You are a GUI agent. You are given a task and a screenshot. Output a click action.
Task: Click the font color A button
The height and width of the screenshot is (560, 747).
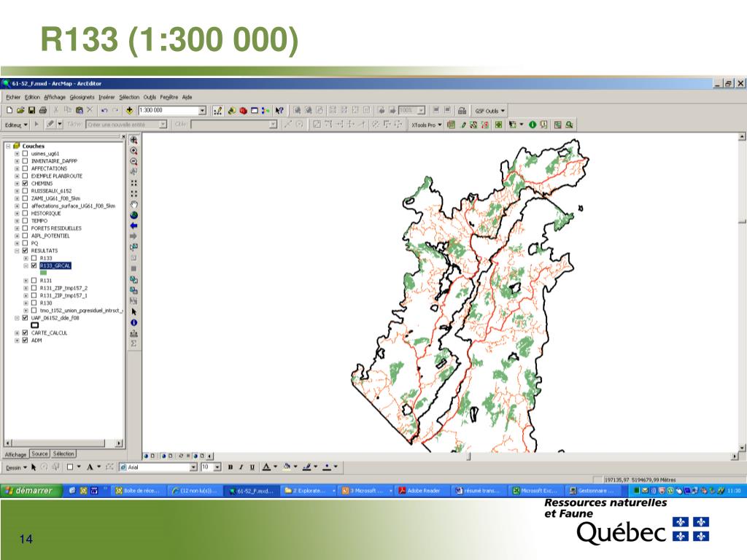267,467
